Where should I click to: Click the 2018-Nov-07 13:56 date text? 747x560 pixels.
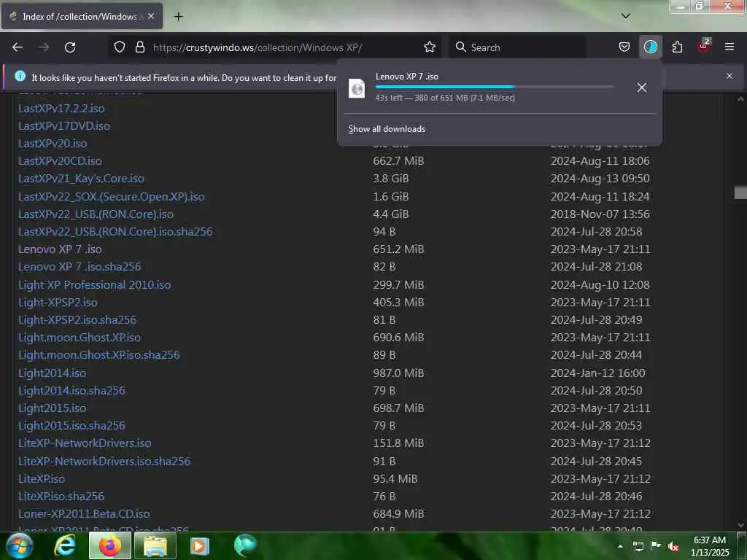pyautogui.click(x=600, y=214)
